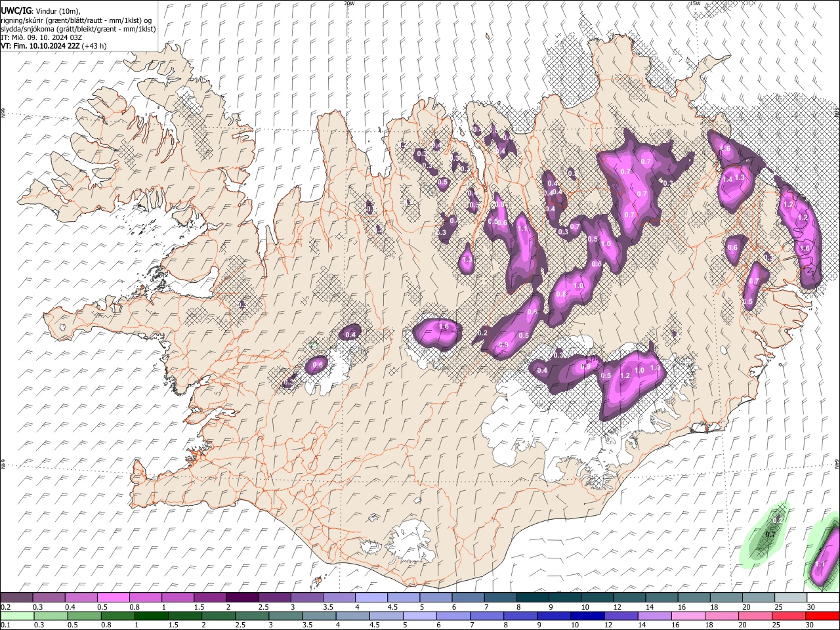Viewport: 840px width, 630px height.
Task: Click the 1.4 precipitation value on the map
Action: pyautogui.click(x=727, y=179)
